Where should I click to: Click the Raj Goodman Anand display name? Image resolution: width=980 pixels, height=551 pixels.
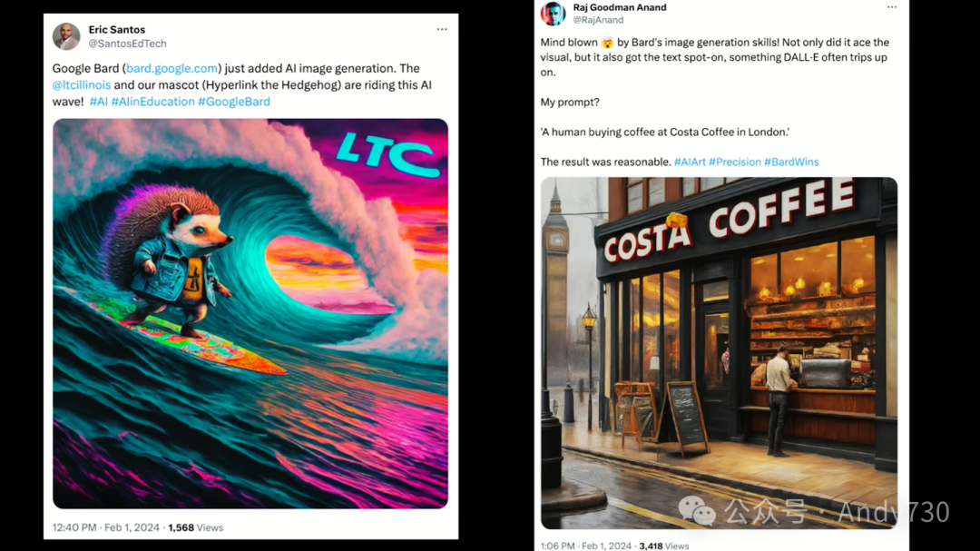point(620,7)
